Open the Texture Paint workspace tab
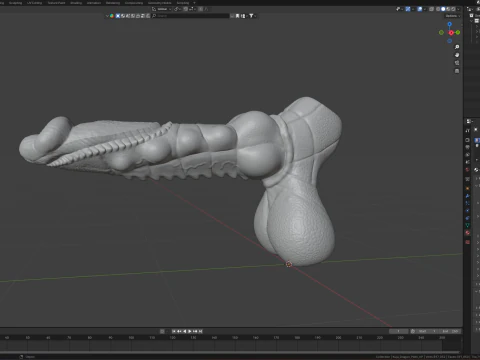The height and width of the screenshot is (360, 480). [56, 3]
